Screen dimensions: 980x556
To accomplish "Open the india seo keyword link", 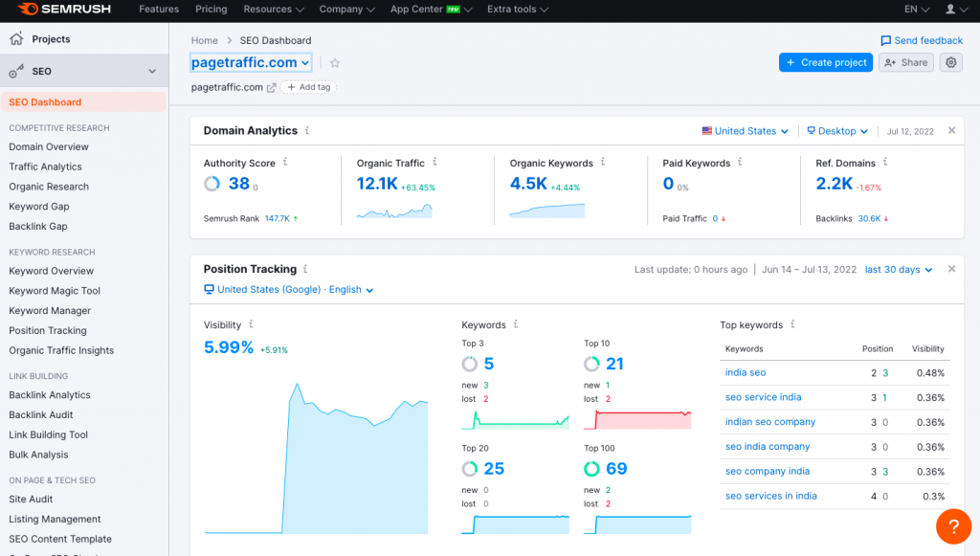I will (x=746, y=372).
